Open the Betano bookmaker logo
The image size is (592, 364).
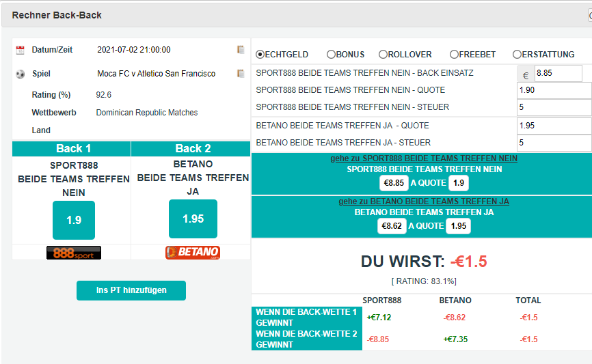pos(193,253)
